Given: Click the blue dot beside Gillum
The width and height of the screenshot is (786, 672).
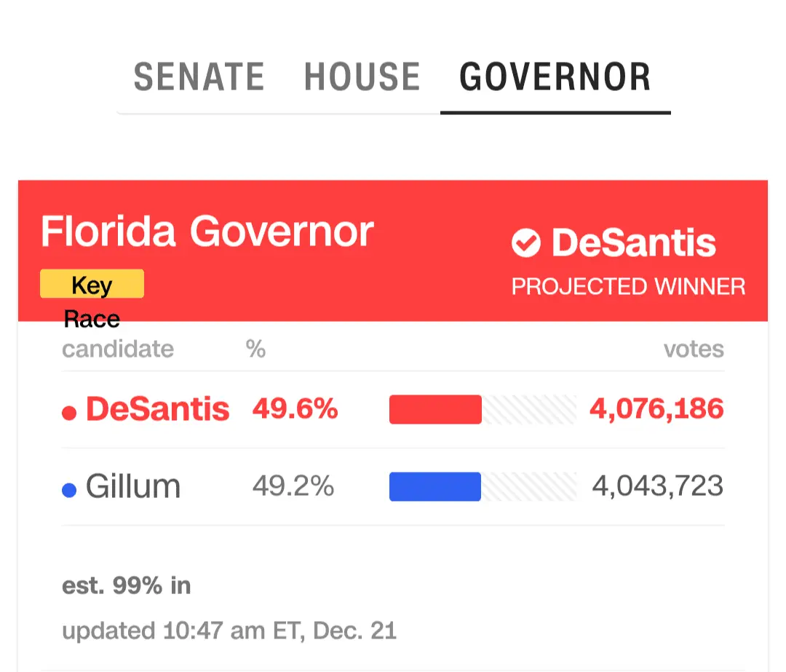Looking at the screenshot, I should 69,491.
